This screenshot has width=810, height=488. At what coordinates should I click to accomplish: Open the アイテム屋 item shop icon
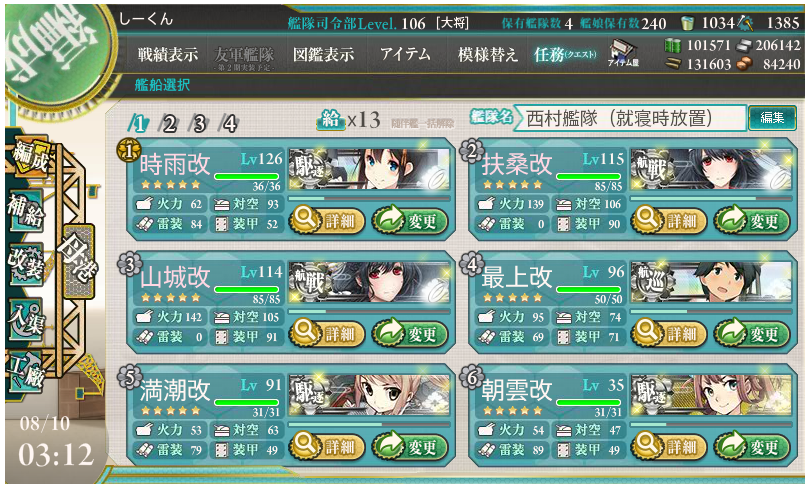pyautogui.click(x=624, y=54)
